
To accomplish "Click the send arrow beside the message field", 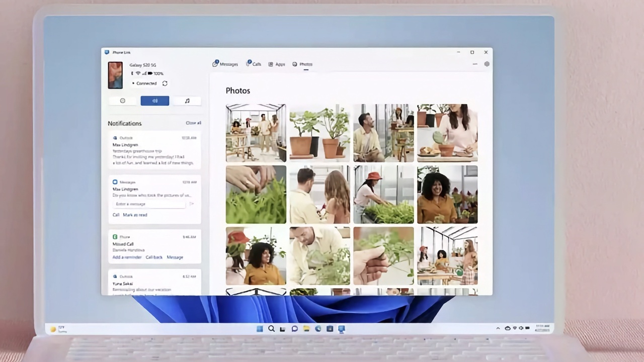I will (191, 204).
